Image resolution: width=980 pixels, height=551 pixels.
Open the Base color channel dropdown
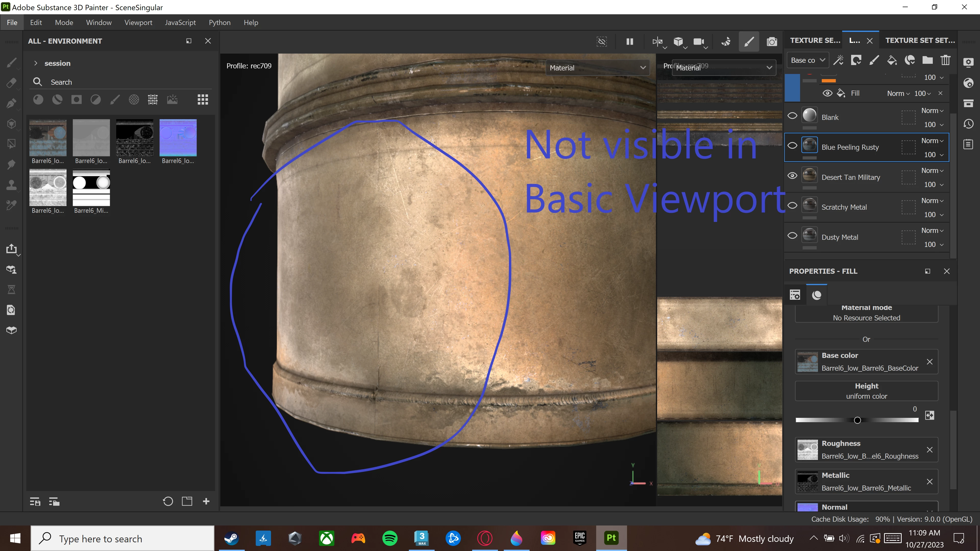tap(807, 60)
